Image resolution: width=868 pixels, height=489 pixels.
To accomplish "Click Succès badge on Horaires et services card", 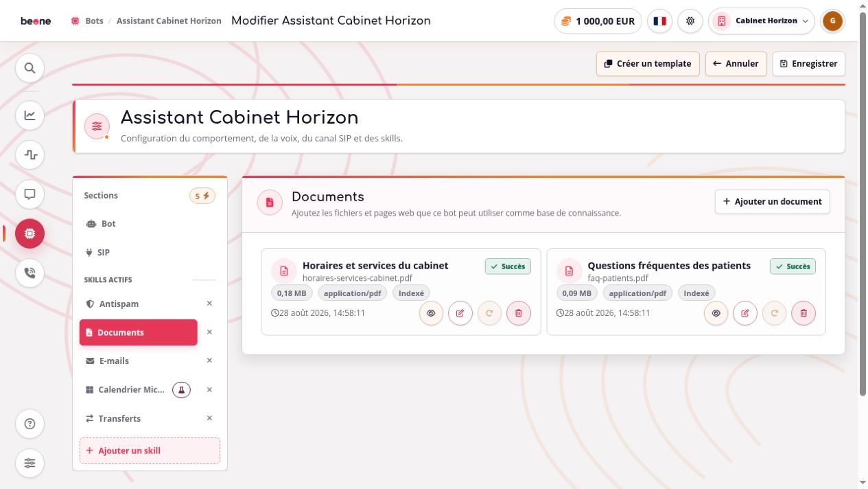I will (x=508, y=266).
